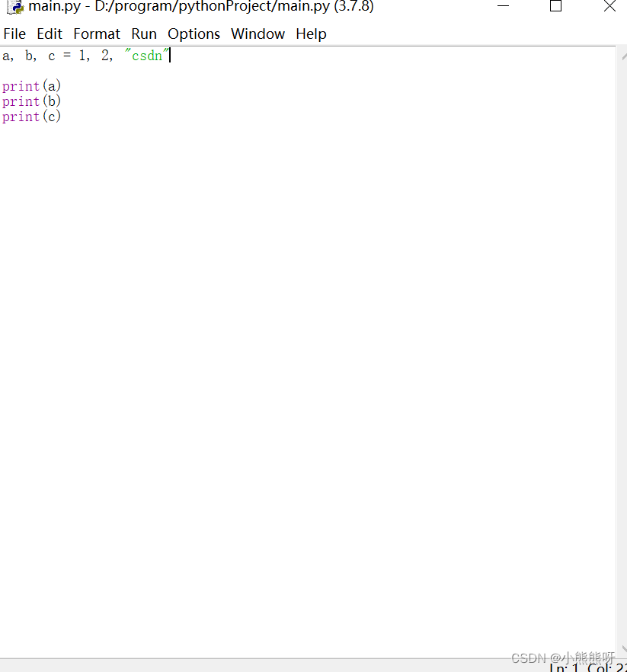Click the Python IDLE icon in title bar

click(15, 7)
